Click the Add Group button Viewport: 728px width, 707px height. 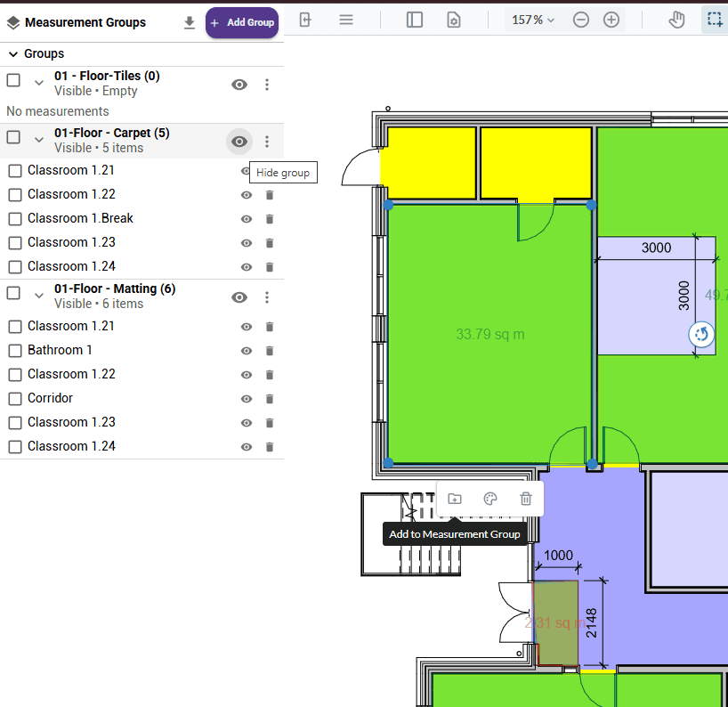(x=242, y=22)
